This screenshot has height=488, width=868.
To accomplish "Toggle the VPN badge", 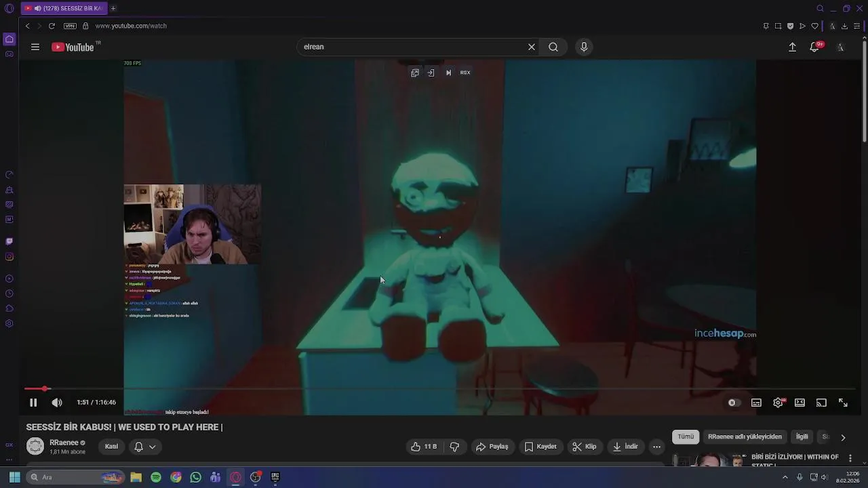I will click(x=71, y=26).
